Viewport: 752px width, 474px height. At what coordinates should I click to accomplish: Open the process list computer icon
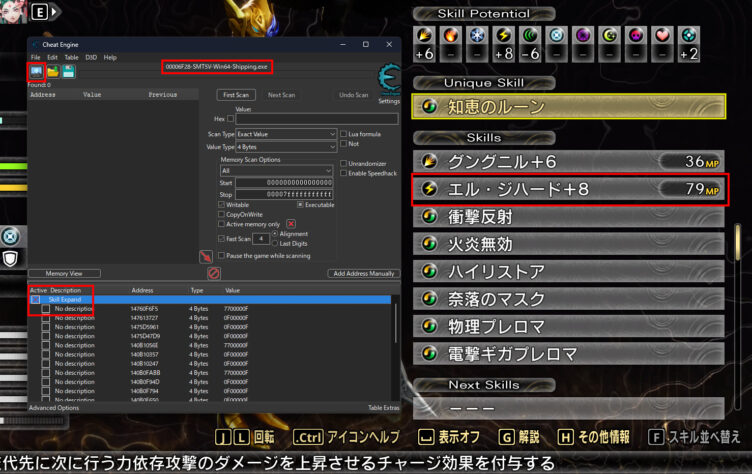pyautogui.click(x=36, y=71)
